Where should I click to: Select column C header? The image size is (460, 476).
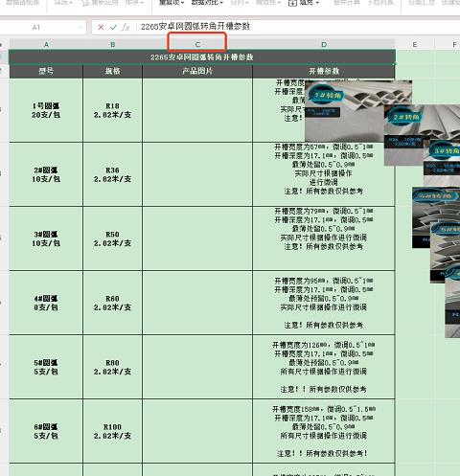coord(197,44)
